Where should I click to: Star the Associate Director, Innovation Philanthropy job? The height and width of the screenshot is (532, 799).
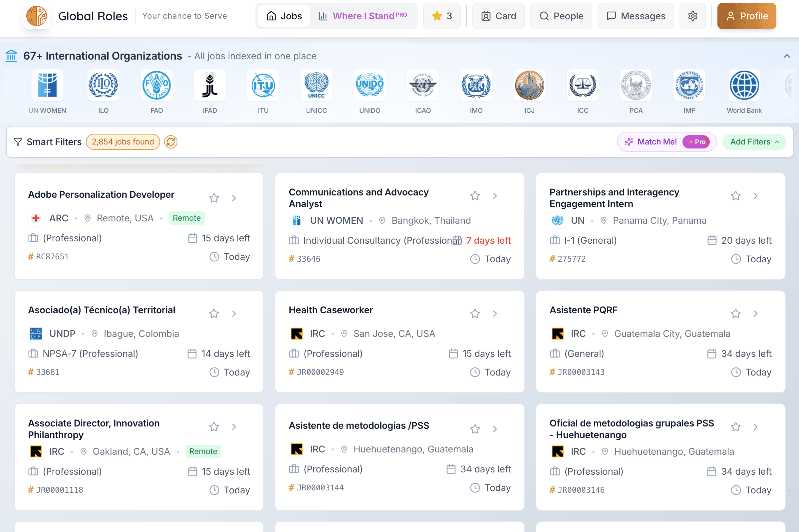click(x=214, y=427)
